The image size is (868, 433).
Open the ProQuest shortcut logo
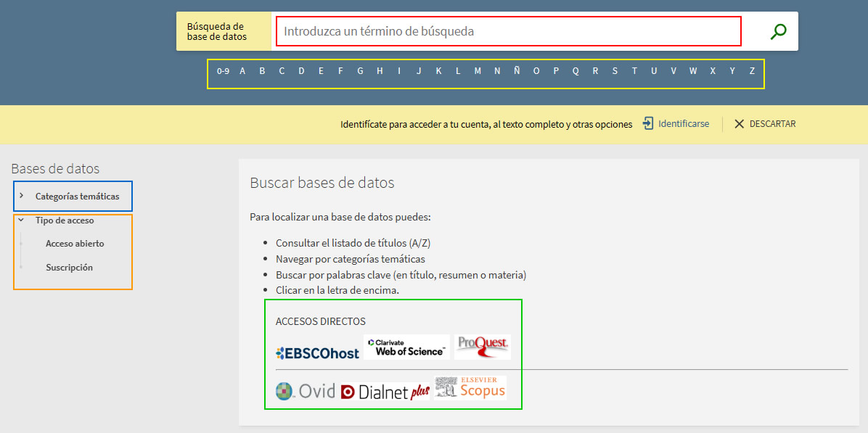(482, 347)
